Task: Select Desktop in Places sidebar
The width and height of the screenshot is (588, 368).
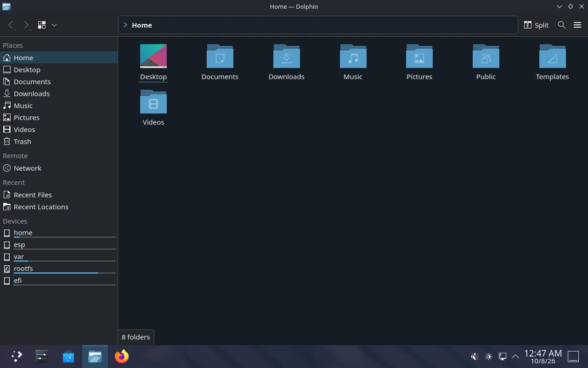Action: point(59,70)
